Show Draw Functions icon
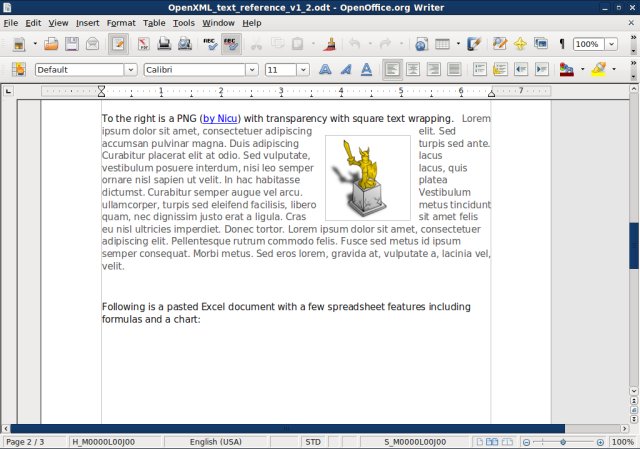Image resolution: width=640 pixels, height=449 pixels. click(474, 44)
